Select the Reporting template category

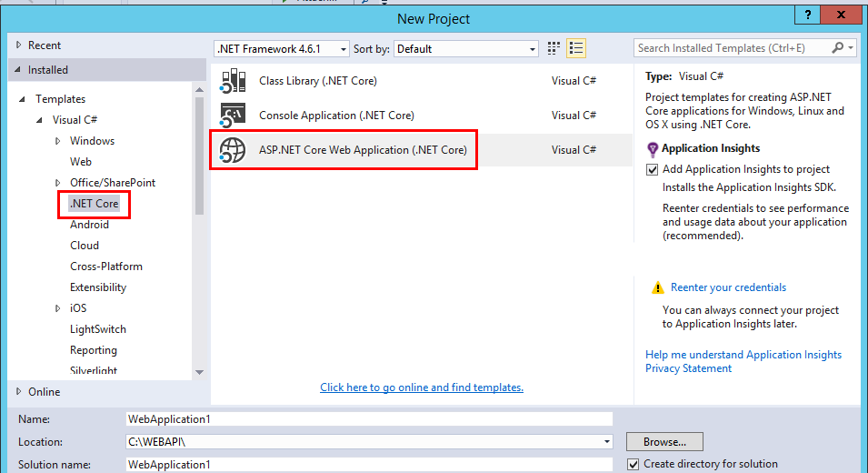(x=94, y=350)
